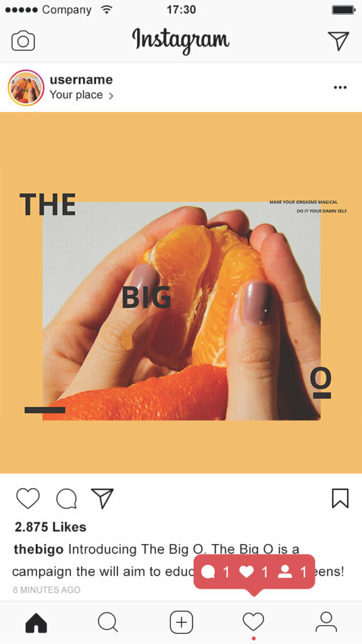Go to the Home tab
Viewport: 362px width, 644px height.
[x=36, y=624]
